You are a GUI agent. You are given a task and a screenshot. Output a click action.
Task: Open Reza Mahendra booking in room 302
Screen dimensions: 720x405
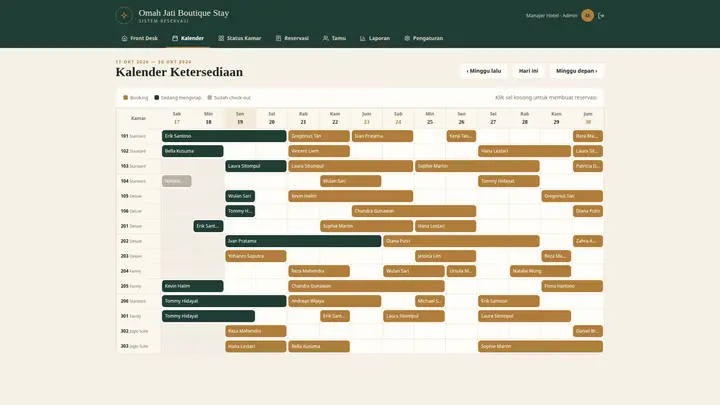[x=256, y=331]
